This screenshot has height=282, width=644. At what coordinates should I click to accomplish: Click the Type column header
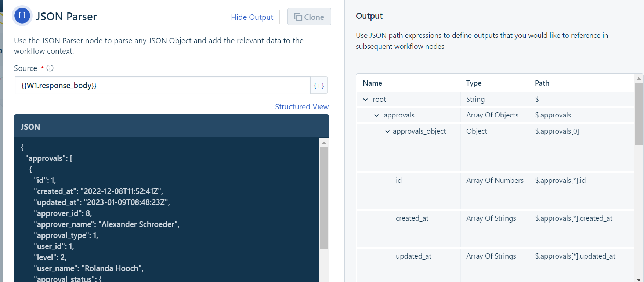click(x=474, y=83)
